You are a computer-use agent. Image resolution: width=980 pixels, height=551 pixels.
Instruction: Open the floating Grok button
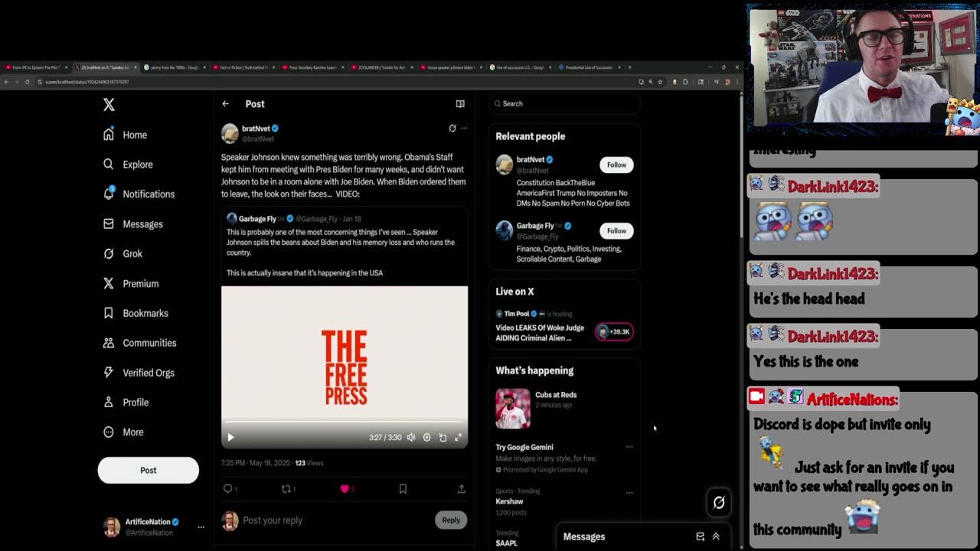point(719,503)
